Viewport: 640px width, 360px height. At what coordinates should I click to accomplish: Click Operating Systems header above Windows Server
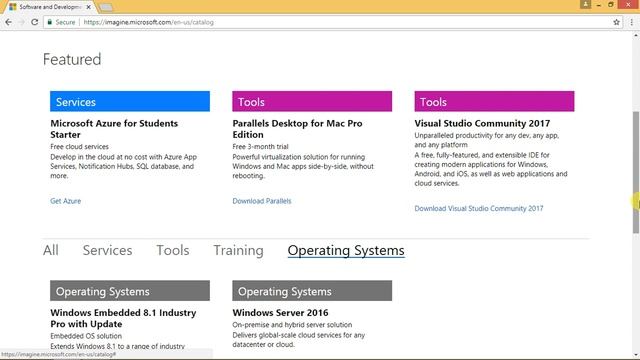click(x=312, y=291)
